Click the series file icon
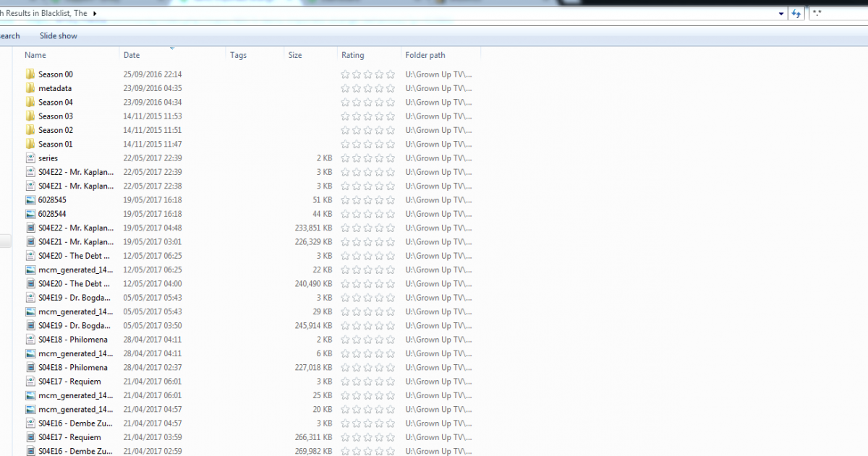This screenshot has height=456, width=868. coord(30,158)
